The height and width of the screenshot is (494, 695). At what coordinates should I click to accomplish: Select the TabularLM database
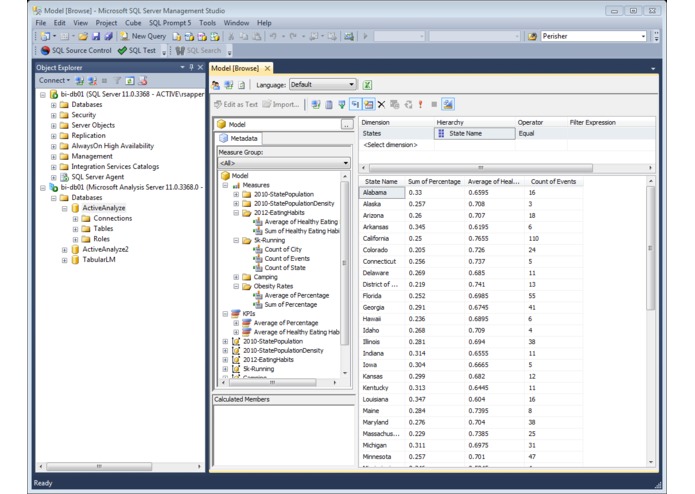click(99, 260)
